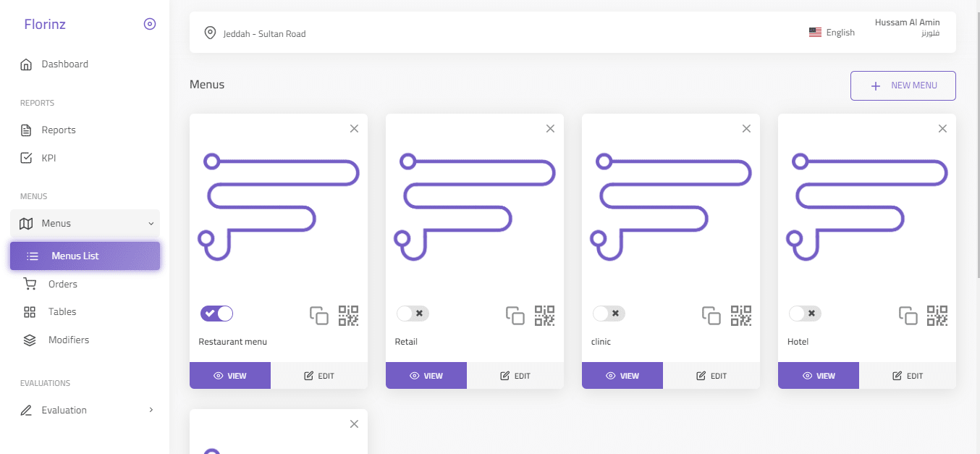
Task: Click the copy icon on clinic menu card
Action: click(711, 316)
